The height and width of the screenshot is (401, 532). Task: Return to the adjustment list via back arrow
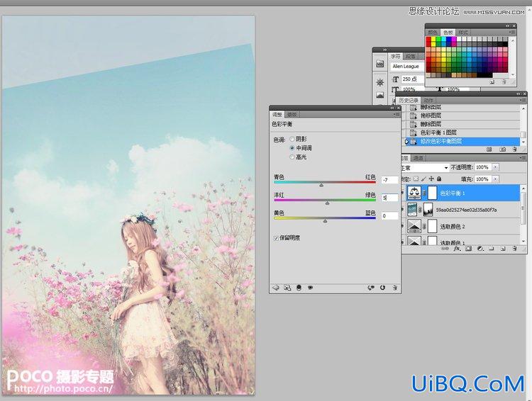(x=276, y=288)
